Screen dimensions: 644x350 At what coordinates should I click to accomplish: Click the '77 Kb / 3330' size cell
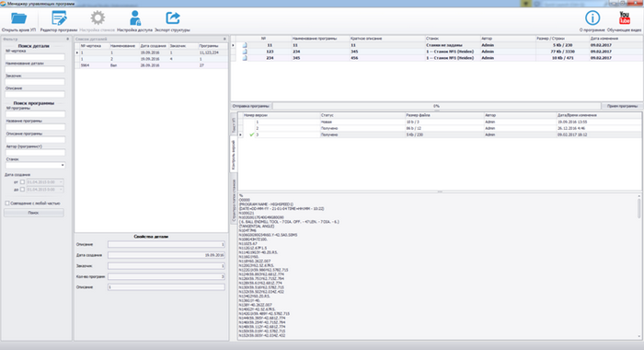[x=562, y=52]
